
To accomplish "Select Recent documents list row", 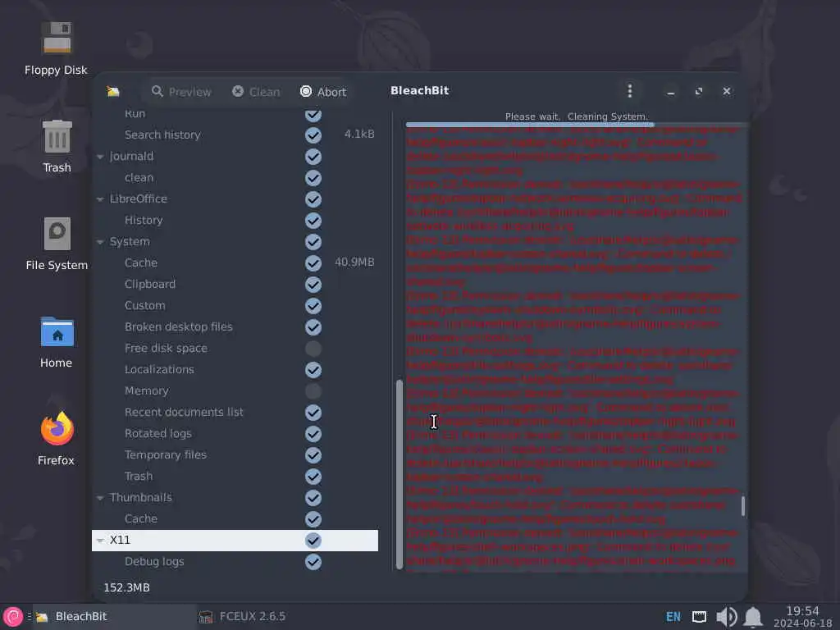I will click(x=235, y=412).
